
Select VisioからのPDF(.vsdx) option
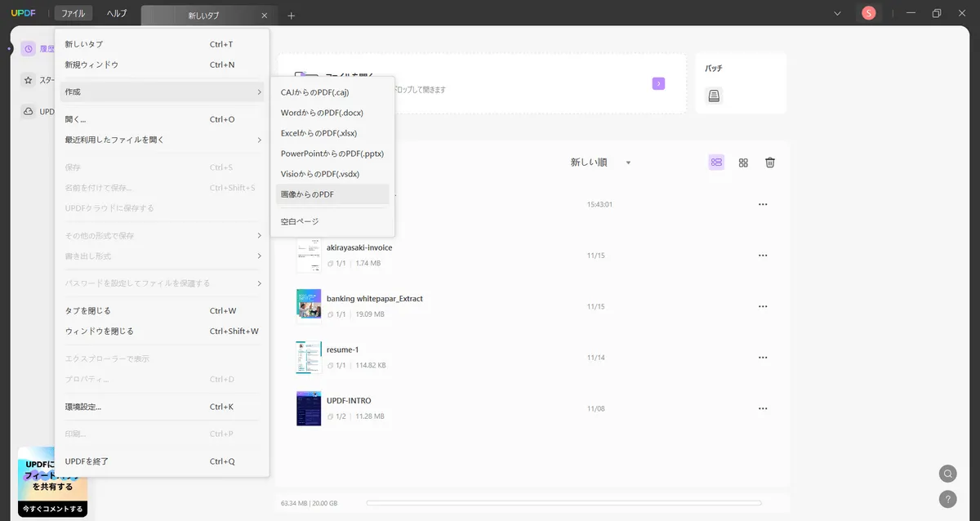click(x=332, y=174)
